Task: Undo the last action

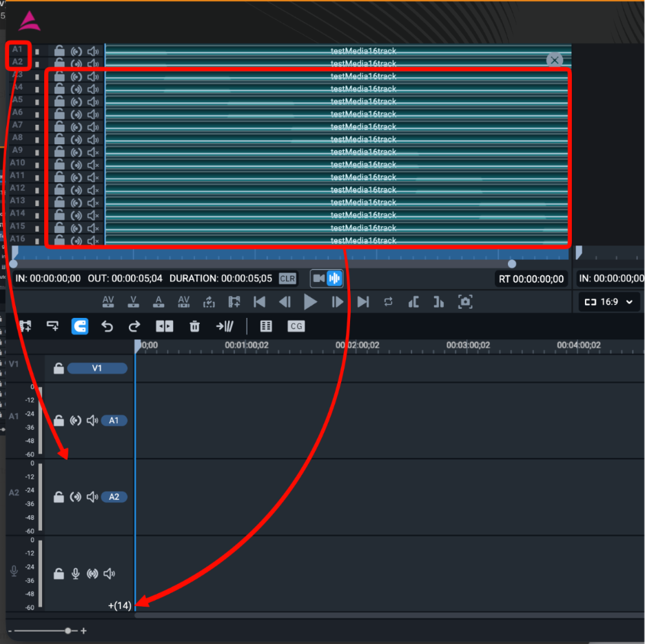Action: click(107, 326)
